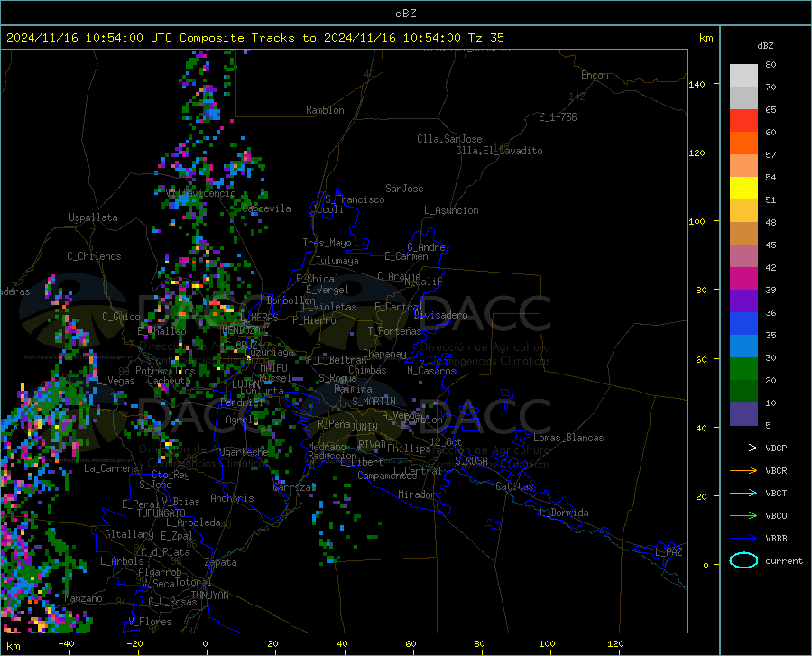Click the S_MARTIN map label
The width and height of the screenshot is (812, 656).
point(374,402)
